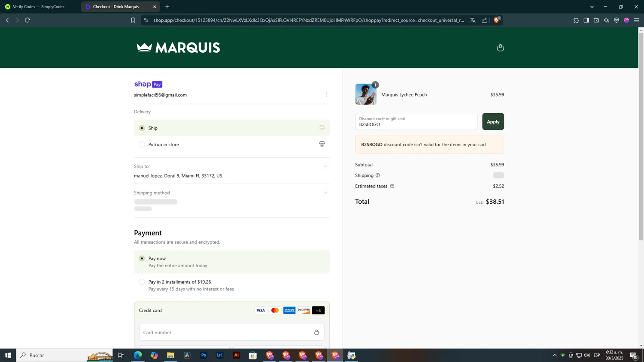Open Lightroom Classic from taskbar
This screenshot has height=362, width=644.
[220, 355]
